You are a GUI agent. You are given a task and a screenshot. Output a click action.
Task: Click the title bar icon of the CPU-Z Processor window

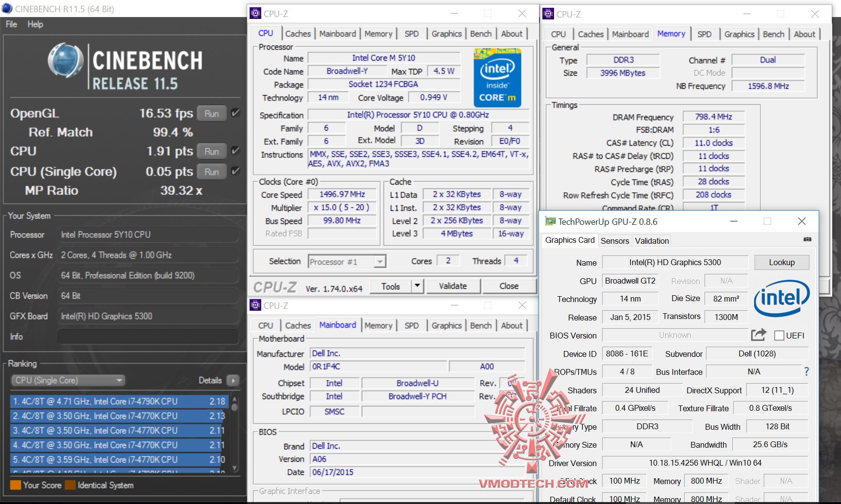255,14
